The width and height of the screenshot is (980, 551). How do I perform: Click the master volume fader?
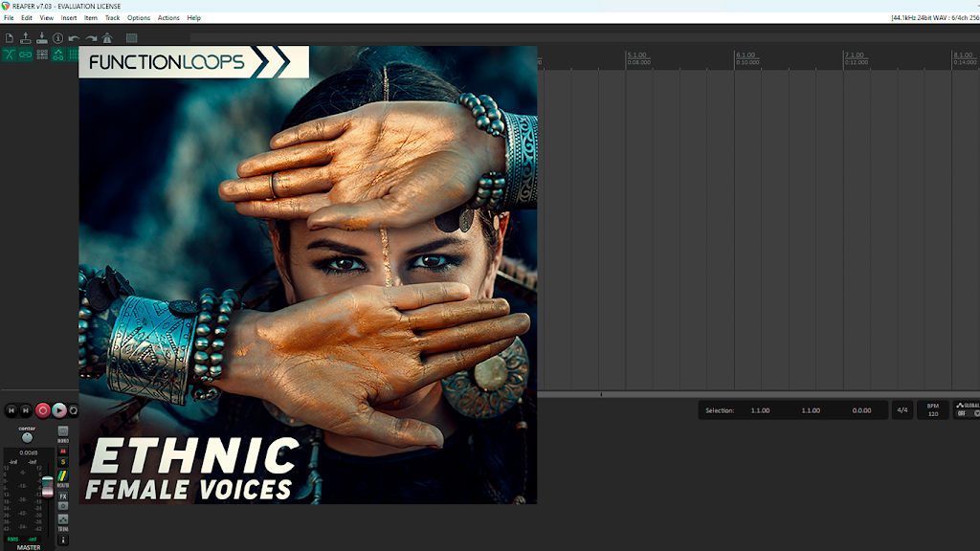[48, 487]
